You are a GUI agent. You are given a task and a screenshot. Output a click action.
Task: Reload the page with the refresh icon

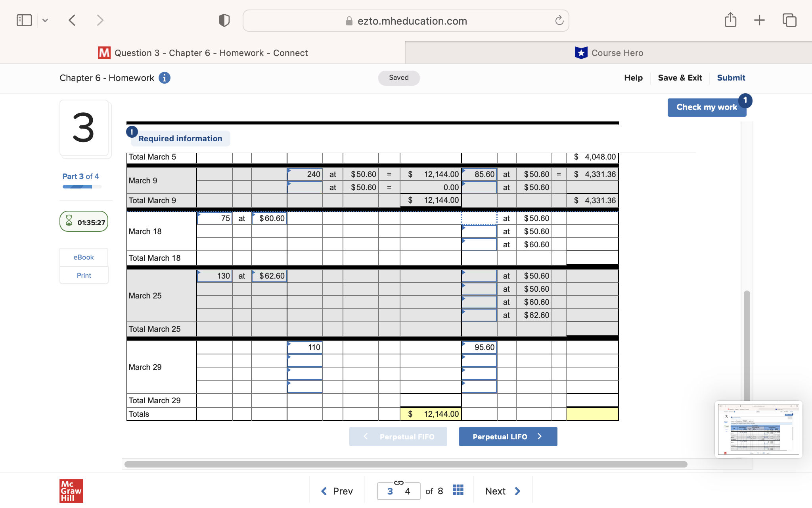tap(559, 21)
